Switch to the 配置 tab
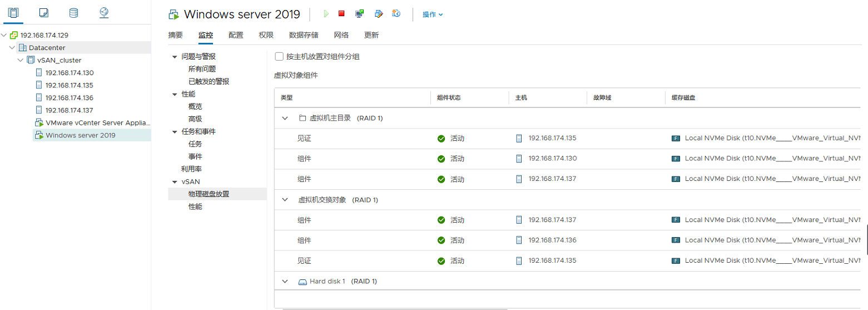 point(236,35)
